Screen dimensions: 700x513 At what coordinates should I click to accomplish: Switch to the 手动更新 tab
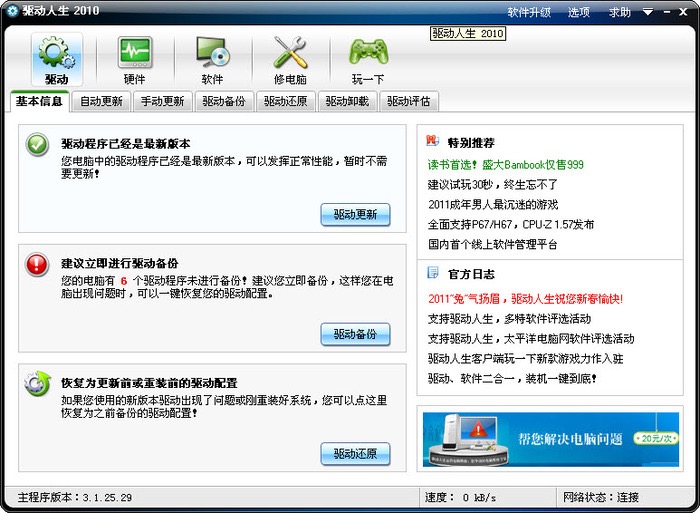pos(162,101)
